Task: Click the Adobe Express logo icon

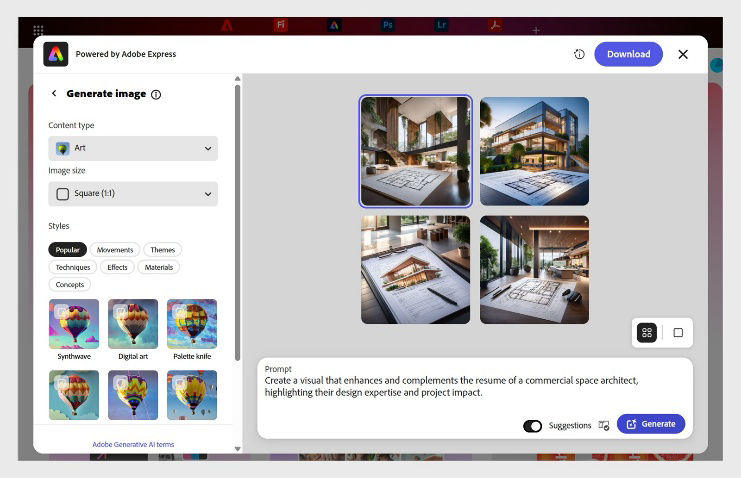Action: pyautogui.click(x=56, y=54)
